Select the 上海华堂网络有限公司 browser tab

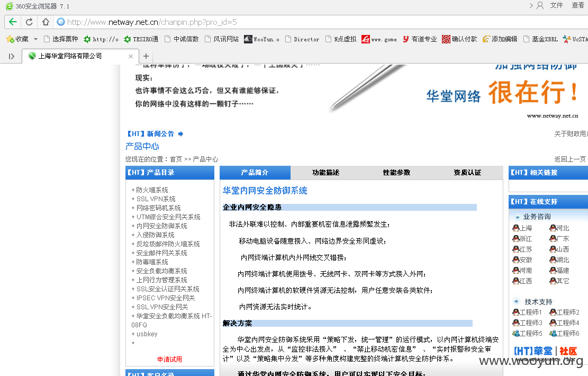coord(80,56)
